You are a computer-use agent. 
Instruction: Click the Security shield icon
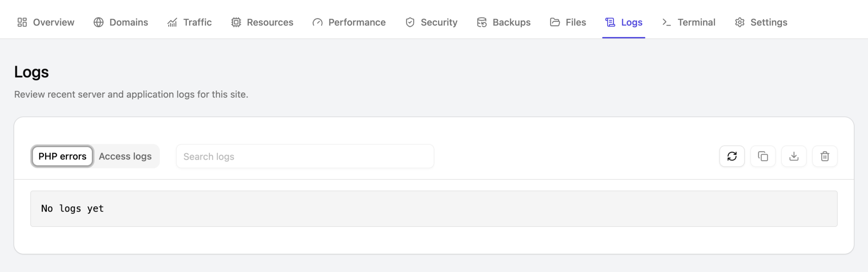pyautogui.click(x=410, y=22)
